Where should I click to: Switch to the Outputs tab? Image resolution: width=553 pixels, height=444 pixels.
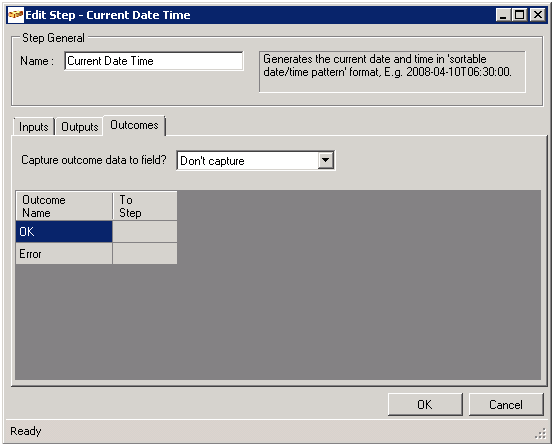(79, 127)
